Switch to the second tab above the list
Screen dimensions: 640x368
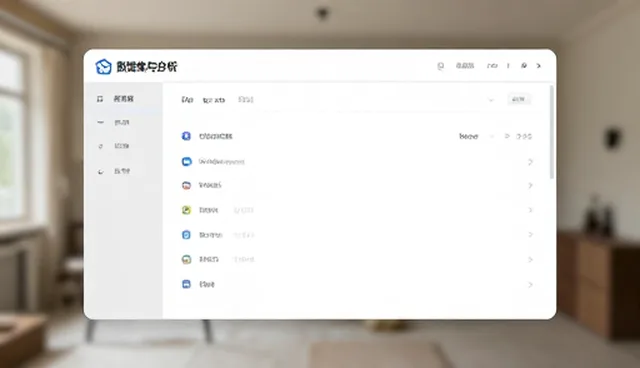[x=213, y=100]
